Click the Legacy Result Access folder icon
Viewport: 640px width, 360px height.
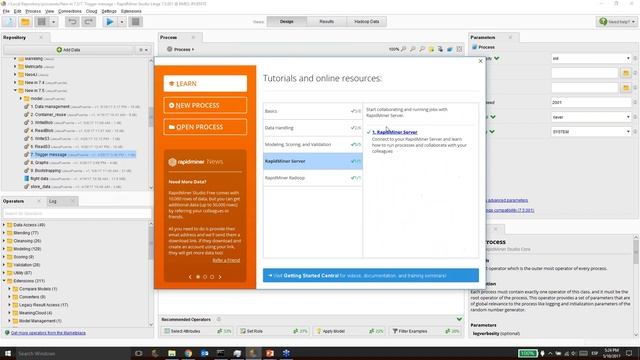(x=16, y=305)
